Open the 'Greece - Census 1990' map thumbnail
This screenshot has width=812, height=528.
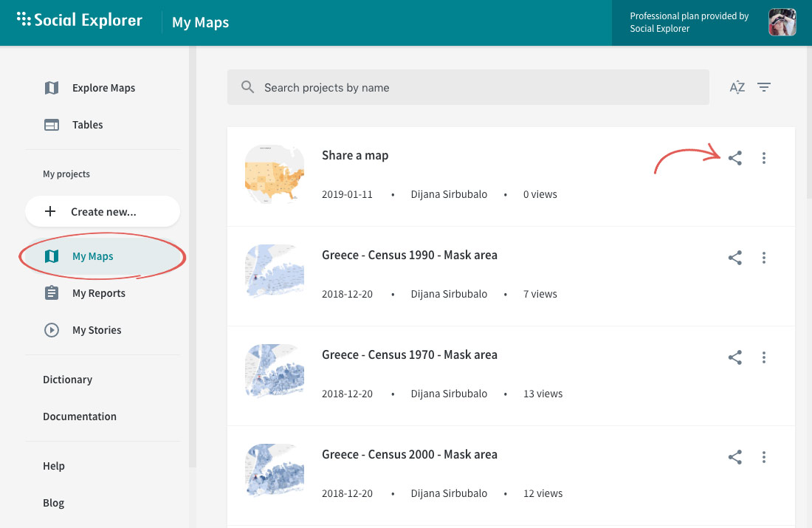point(274,272)
